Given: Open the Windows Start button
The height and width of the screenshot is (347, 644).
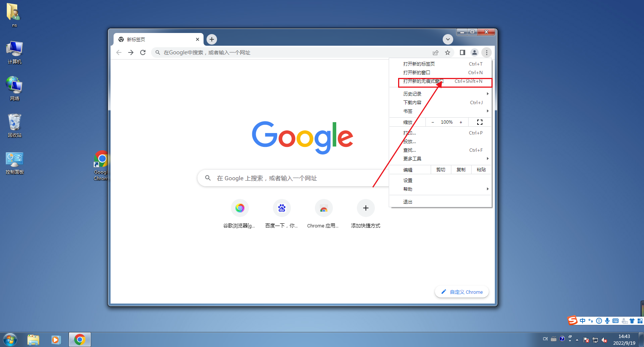Looking at the screenshot, I should point(10,340).
